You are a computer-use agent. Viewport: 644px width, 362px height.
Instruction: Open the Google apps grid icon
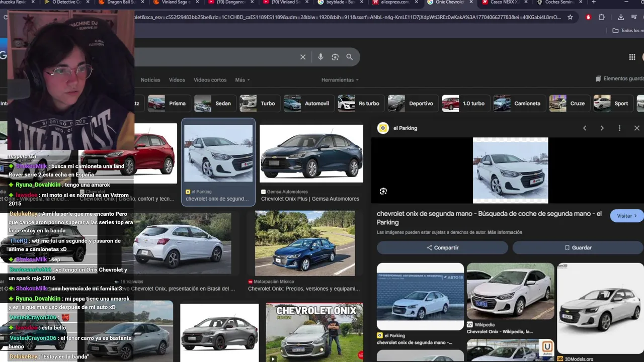632,57
